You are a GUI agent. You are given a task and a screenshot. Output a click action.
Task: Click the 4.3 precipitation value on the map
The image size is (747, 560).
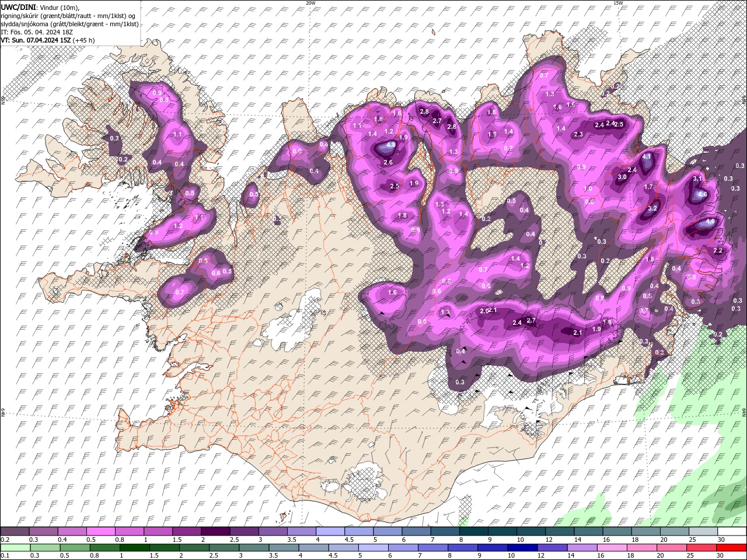click(x=391, y=145)
